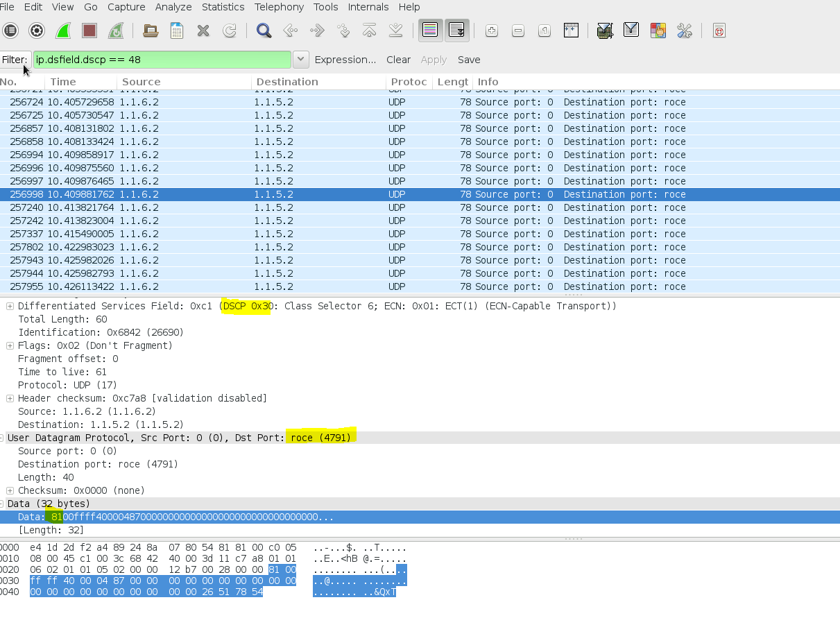Viewport: 840px width, 618px height.
Task: Open the Find Packet dialog
Action: [264, 31]
